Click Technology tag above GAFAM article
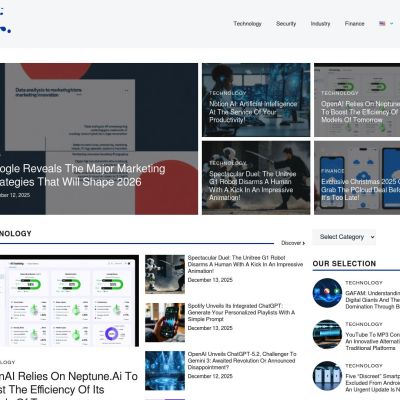The width and height of the screenshot is (400, 400). (364, 283)
